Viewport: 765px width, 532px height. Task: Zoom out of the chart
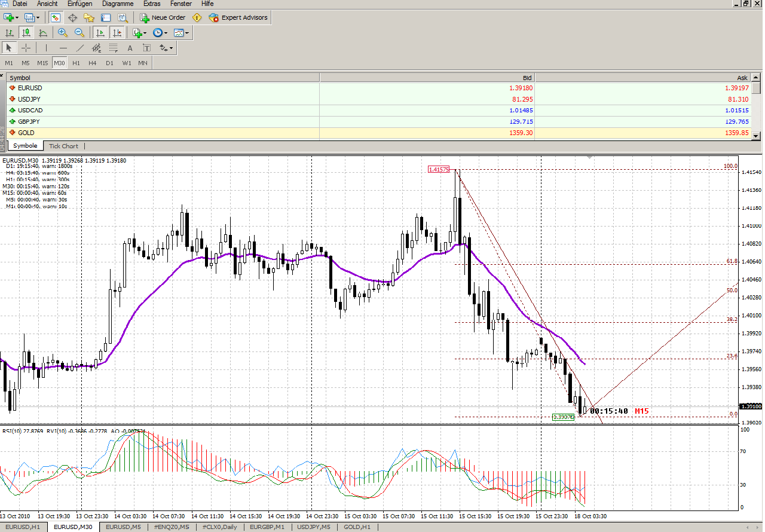pyautogui.click(x=79, y=32)
